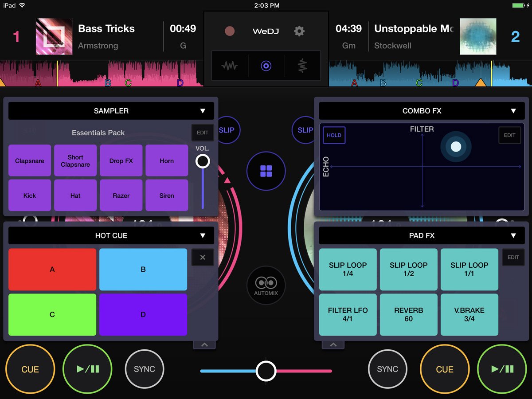Screen dimensions: 532x399
Task: Select the jog wheel view icon
Action: pyautogui.click(x=266, y=66)
